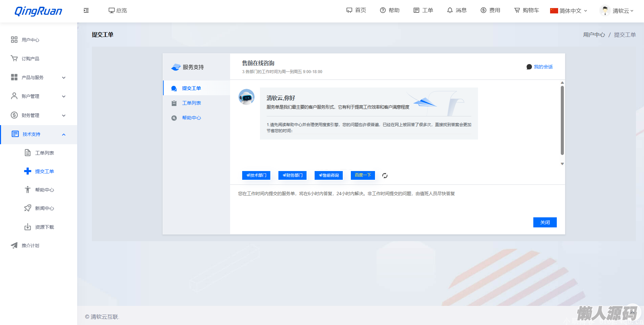Click the refresh icon beside 百度一下

pyautogui.click(x=385, y=175)
